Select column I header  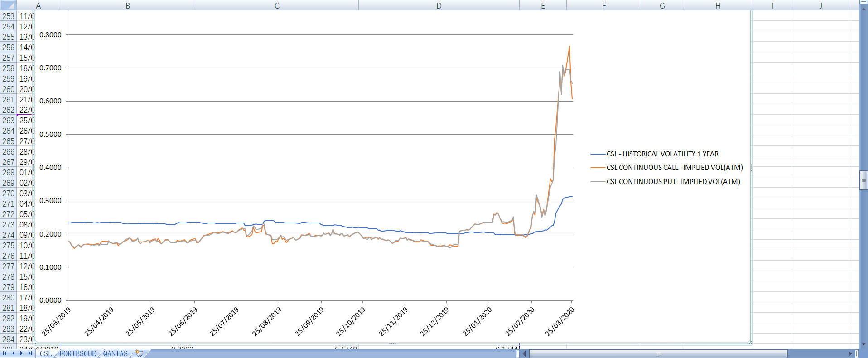tap(772, 5)
